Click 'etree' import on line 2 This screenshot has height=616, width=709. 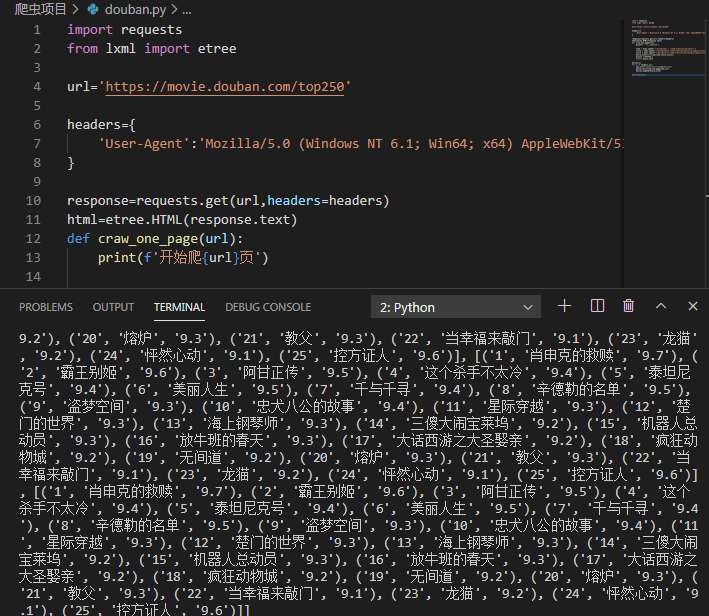tap(217, 48)
